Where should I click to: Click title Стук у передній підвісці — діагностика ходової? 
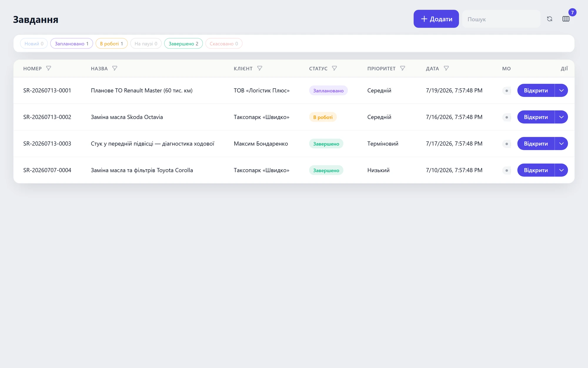point(153,143)
